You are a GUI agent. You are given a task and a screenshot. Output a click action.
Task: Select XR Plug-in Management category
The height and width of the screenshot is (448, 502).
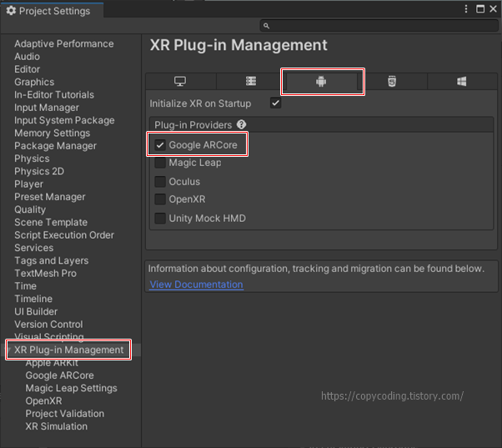(69, 350)
